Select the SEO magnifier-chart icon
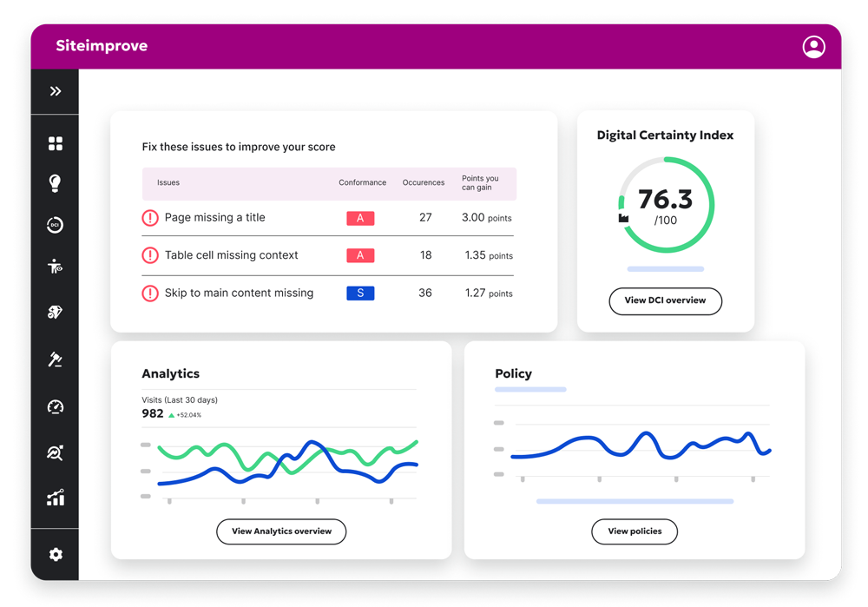This screenshot has height=607, width=868. [55, 452]
